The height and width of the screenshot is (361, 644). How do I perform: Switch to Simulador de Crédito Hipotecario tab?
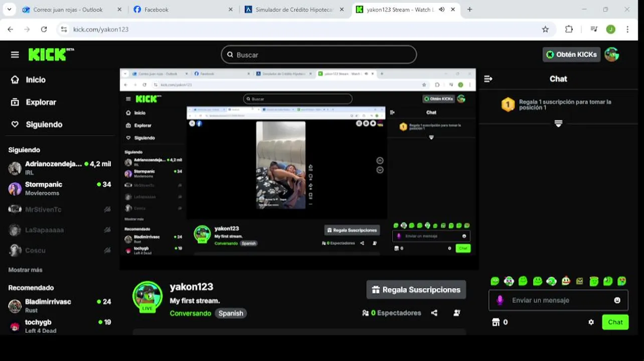point(295,10)
